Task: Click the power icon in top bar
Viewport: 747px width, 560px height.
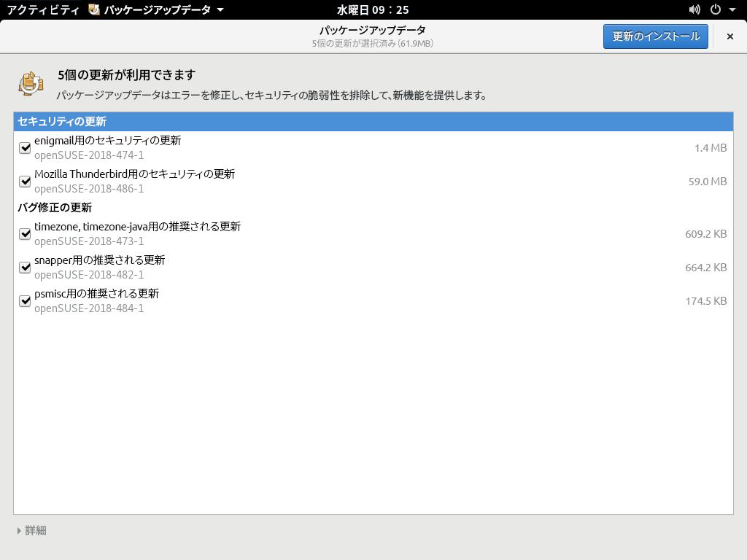Action: coord(714,9)
